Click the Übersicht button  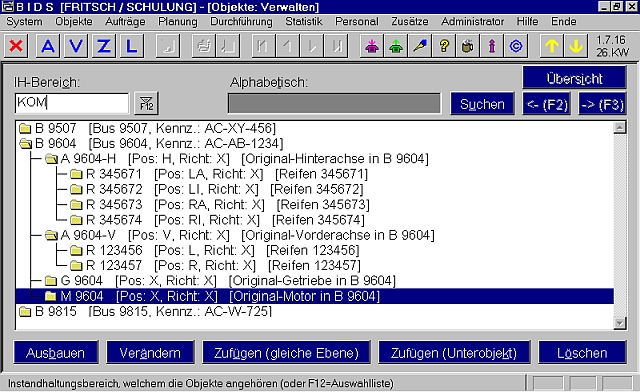pyautogui.click(x=574, y=78)
